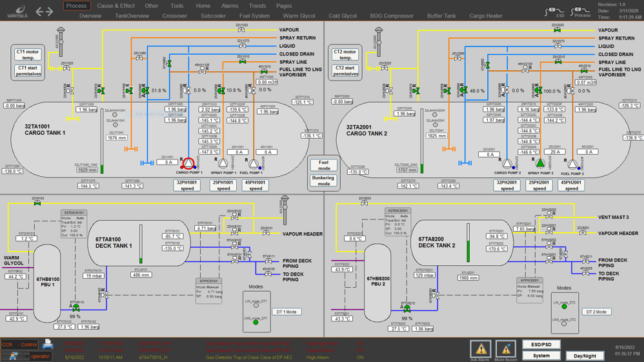This screenshot has height=362, width=644.
Task: Click the operator user icon
Action: pyautogui.click(x=14, y=356)
